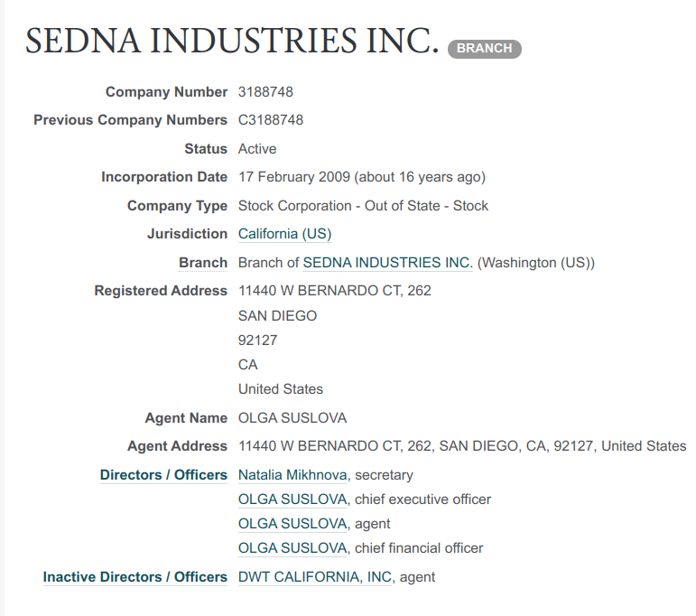Click the registered address street line

[x=335, y=291]
